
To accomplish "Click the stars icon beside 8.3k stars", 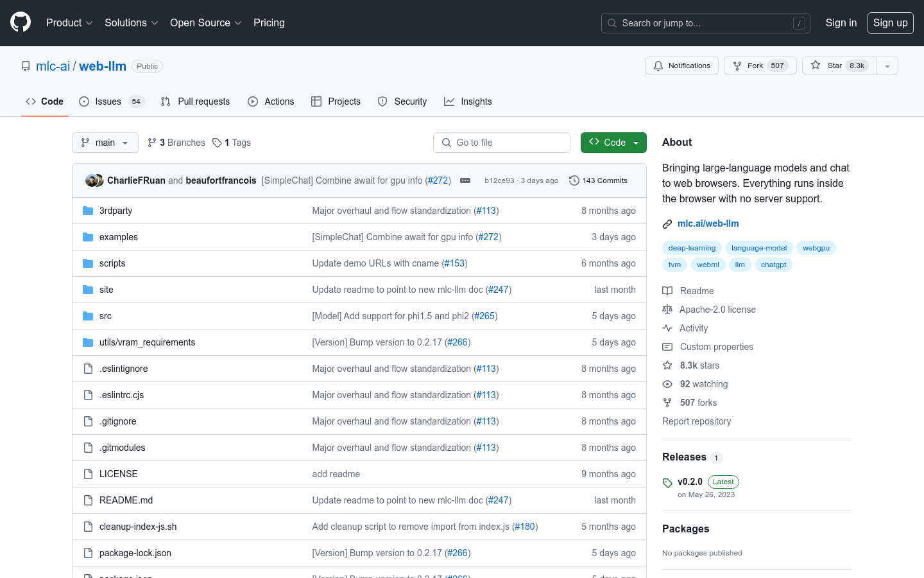I will (667, 365).
